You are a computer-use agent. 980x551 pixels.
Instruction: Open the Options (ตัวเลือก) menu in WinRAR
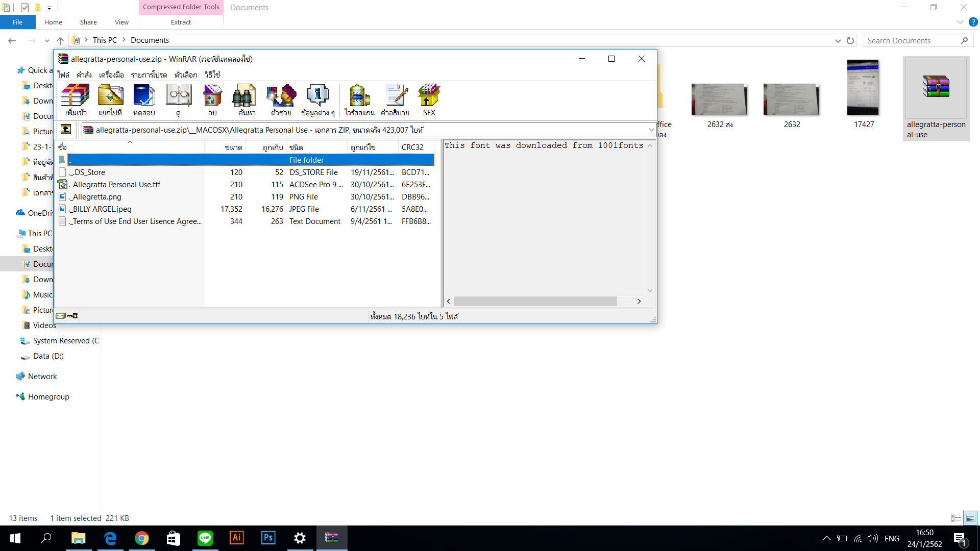pos(186,74)
